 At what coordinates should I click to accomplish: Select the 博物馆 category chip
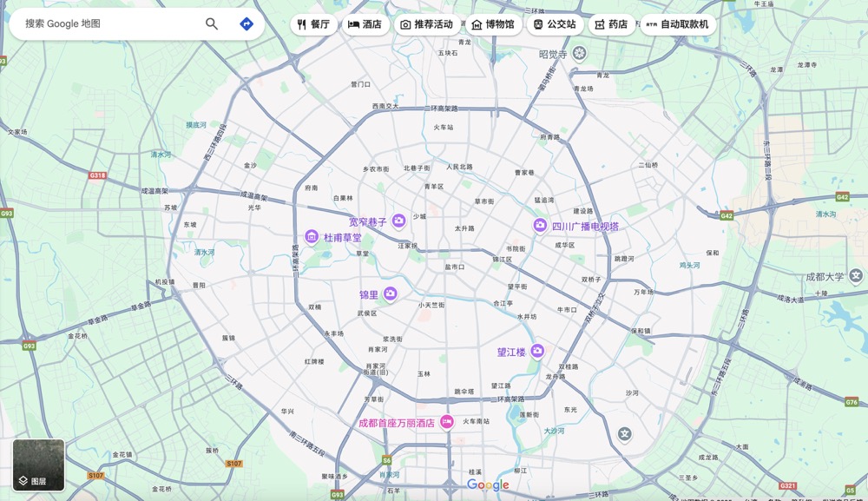click(493, 24)
